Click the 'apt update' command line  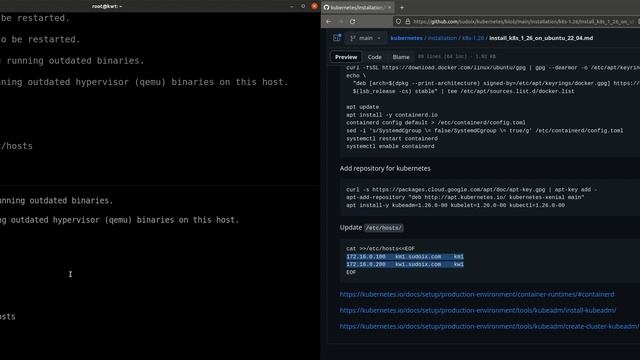click(362, 107)
